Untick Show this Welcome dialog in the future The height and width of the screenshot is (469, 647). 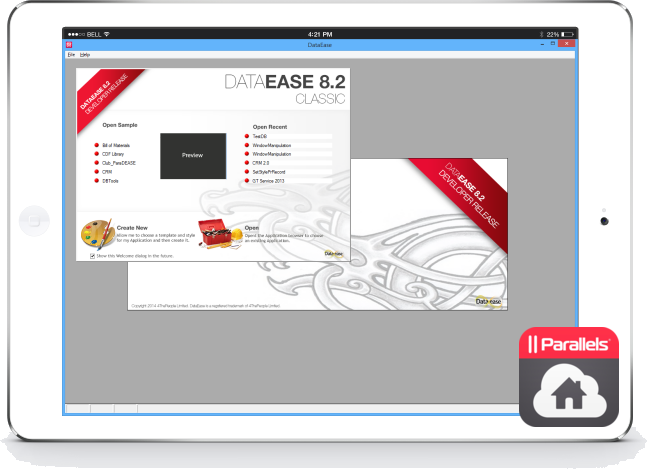click(92, 256)
